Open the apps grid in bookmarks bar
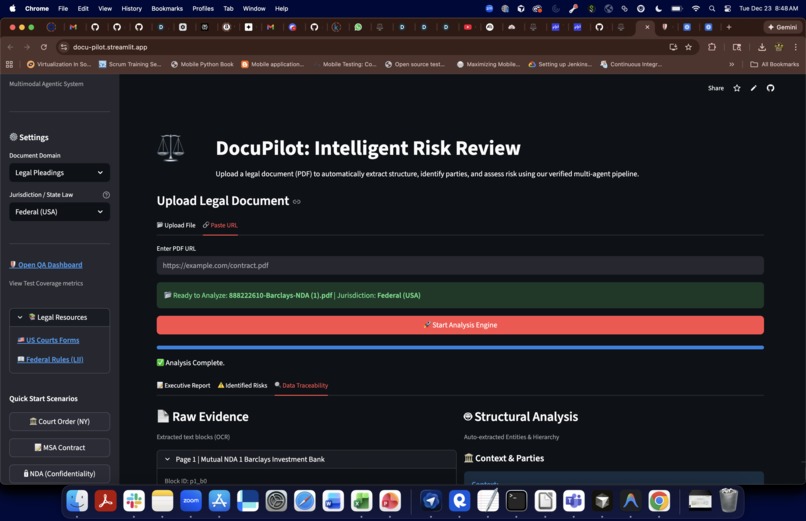 9,64
